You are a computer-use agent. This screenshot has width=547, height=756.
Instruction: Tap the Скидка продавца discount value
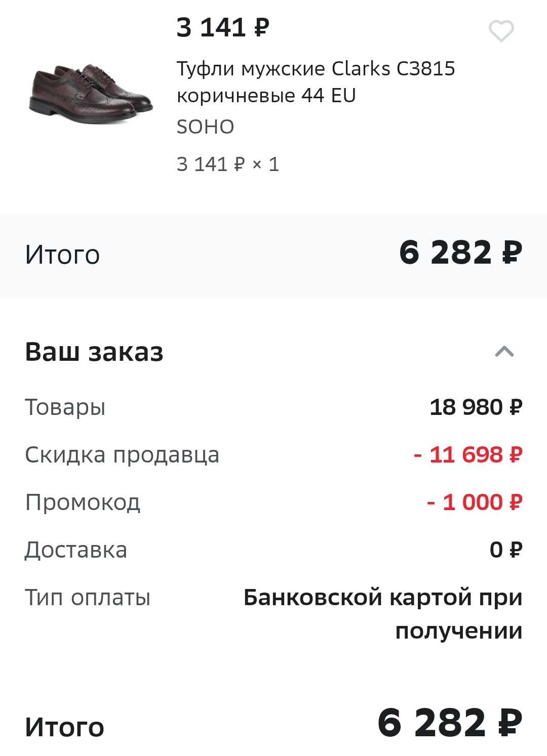[467, 454]
